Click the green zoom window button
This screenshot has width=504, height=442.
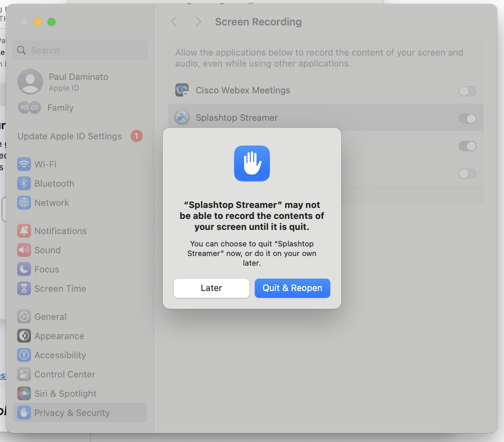click(x=51, y=22)
